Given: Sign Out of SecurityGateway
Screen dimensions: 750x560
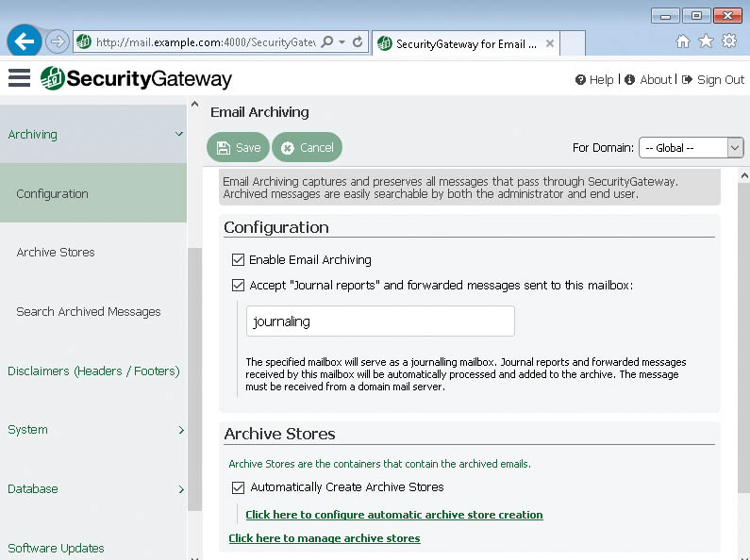Looking at the screenshot, I should [x=713, y=80].
